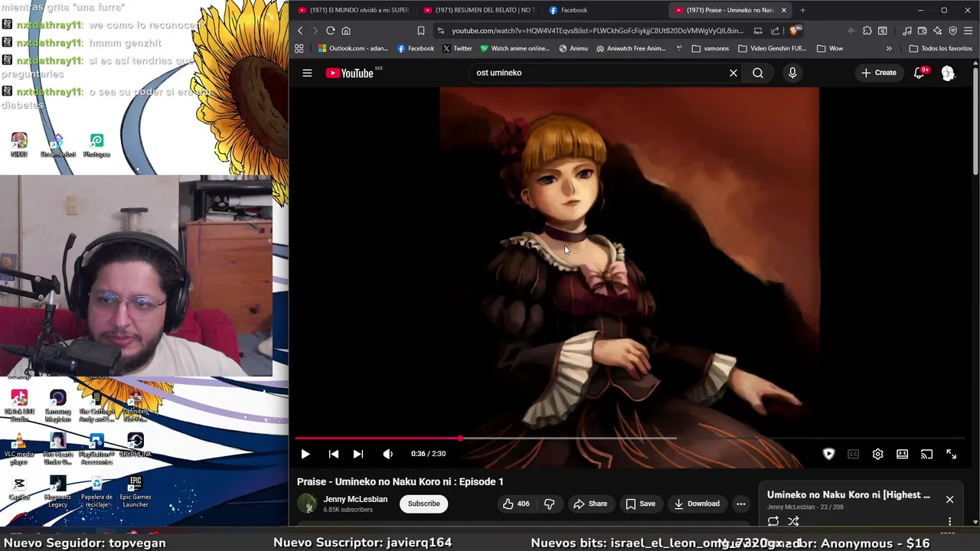Screen dimensions: 980x551
Task: Toggle playlist loop
Action: [x=773, y=521]
